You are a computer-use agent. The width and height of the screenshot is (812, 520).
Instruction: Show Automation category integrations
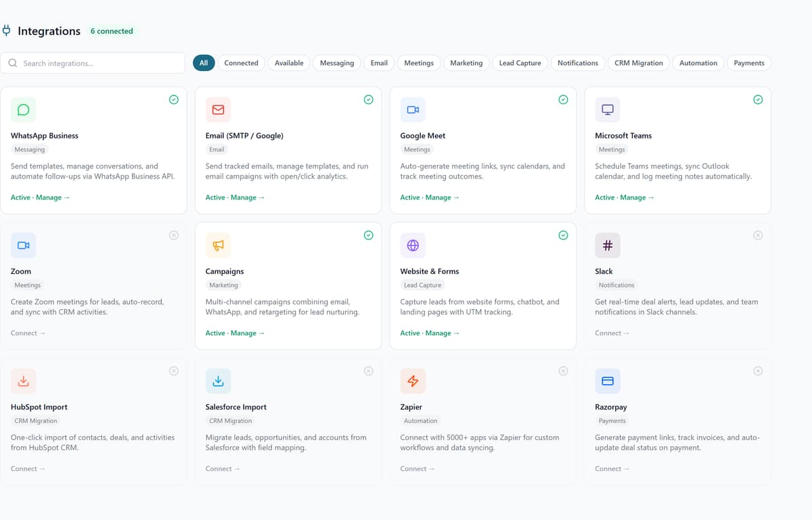(x=698, y=63)
